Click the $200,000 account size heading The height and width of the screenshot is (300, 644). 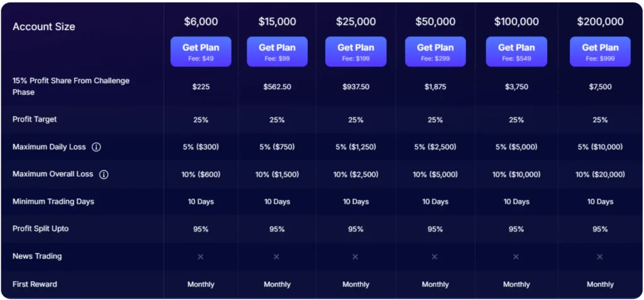click(x=600, y=22)
